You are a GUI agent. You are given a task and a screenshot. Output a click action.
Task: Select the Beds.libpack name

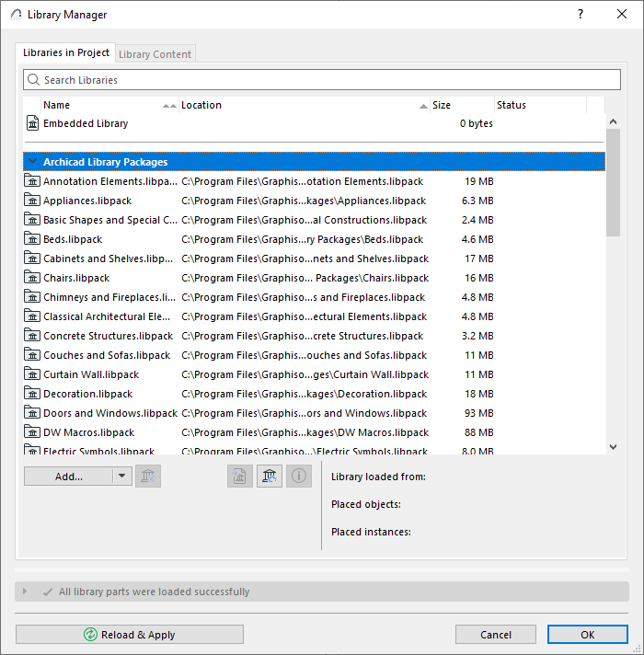(x=73, y=239)
